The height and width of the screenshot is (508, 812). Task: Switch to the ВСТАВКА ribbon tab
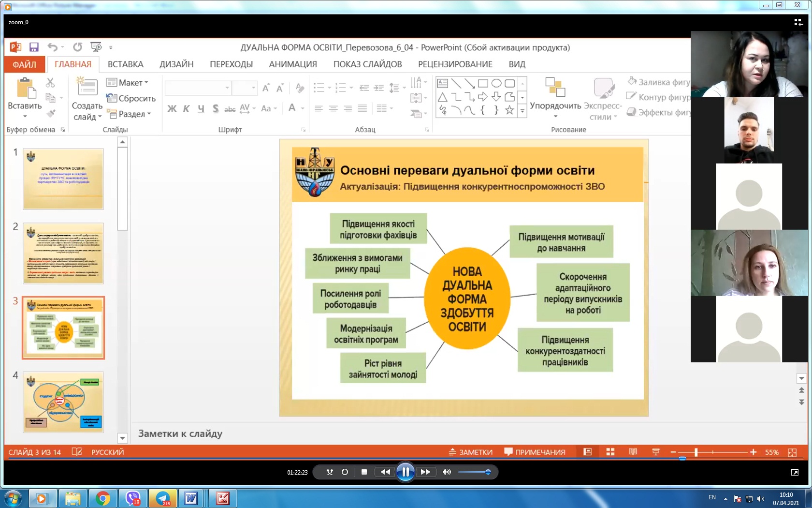click(x=125, y=64)
